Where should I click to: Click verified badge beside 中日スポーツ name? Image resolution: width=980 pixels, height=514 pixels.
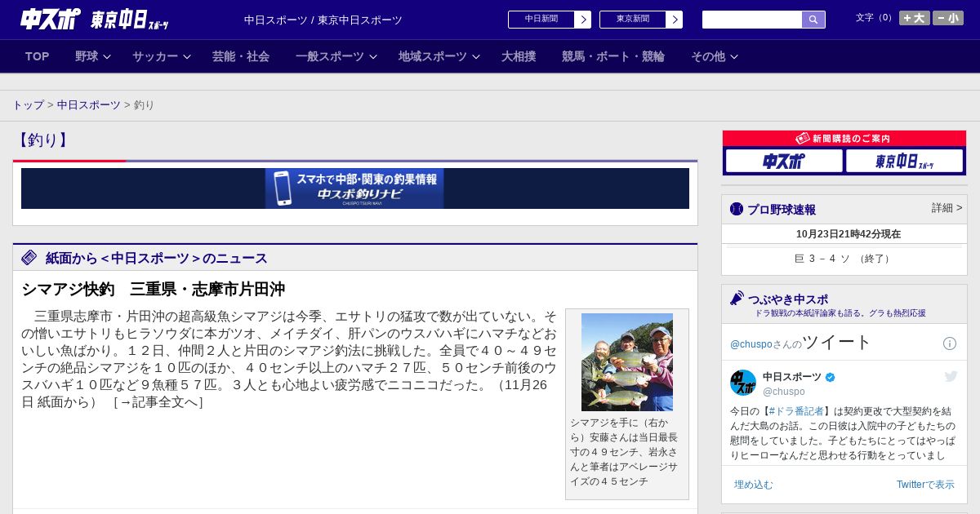tap(831, 377)
